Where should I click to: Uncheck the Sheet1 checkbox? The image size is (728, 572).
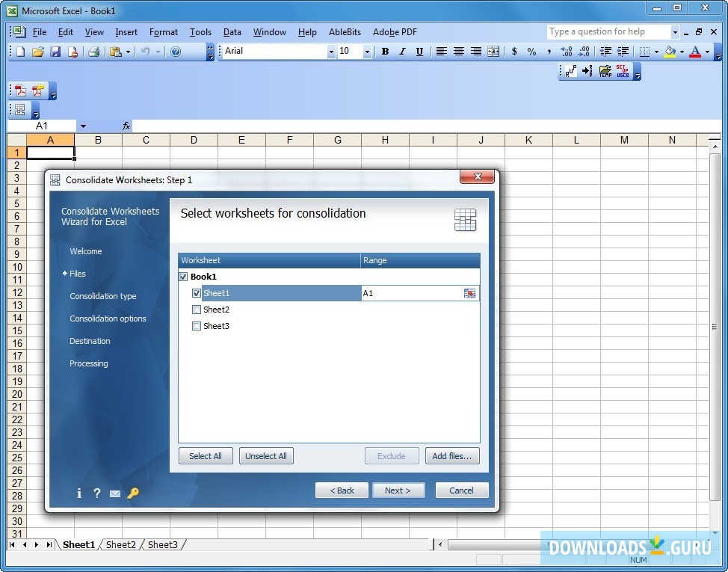[x=197, y=293]
